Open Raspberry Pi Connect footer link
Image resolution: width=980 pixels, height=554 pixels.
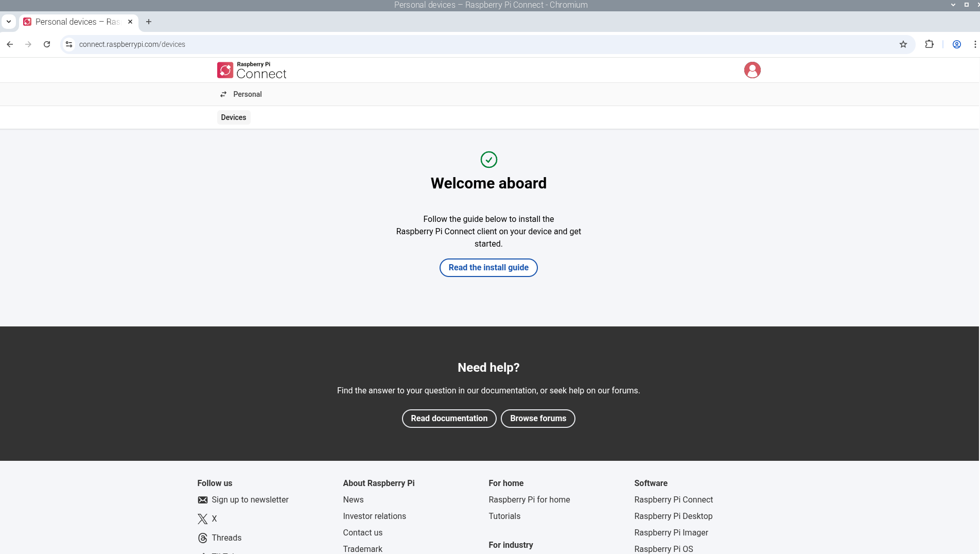click(673, 500)
